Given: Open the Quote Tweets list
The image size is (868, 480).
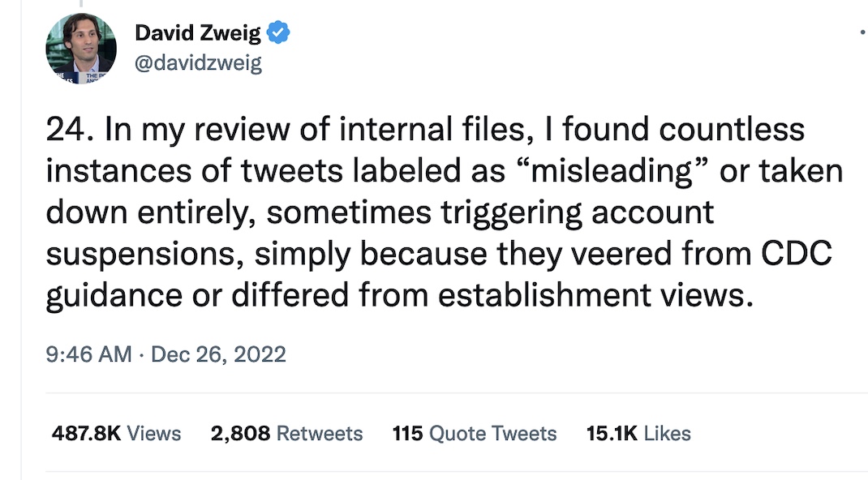Looking at the screenshot, I should click(x=492, y=434).
